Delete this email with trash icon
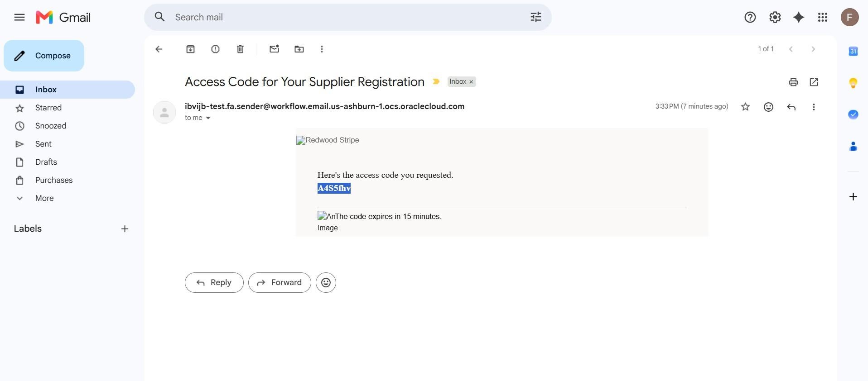Viewport: 868px width, 381px height. [240, 49]
